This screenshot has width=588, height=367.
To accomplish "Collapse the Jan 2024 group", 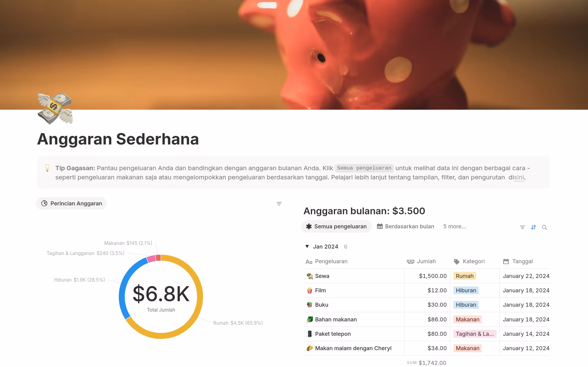I will click(x=307, y=246).
